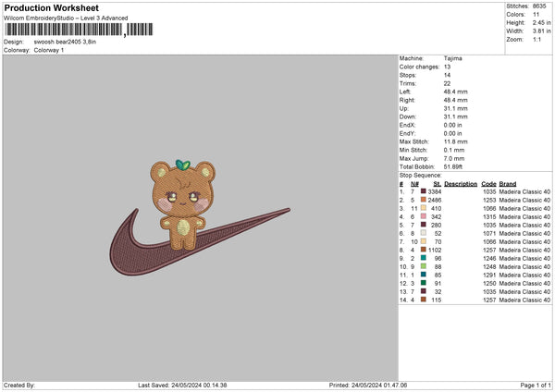Pick the brown swatch in stop 8

[x=423, y=250]
